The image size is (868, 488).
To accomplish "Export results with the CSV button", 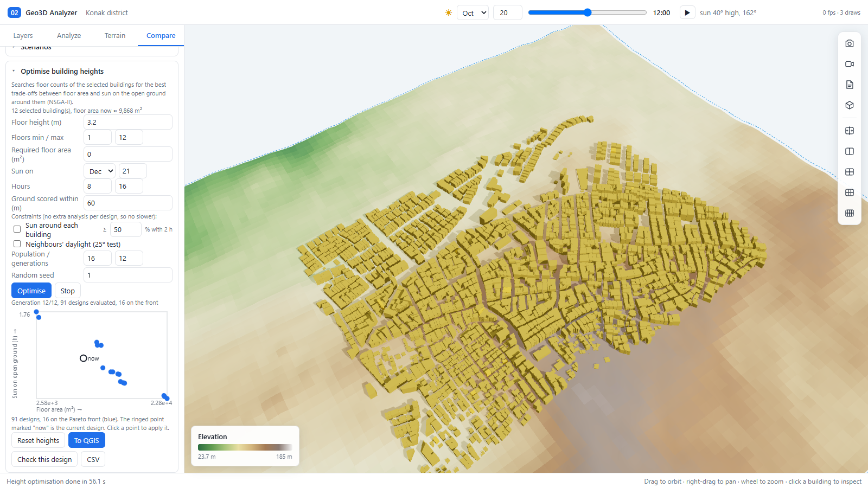I will tap(93, 459).
